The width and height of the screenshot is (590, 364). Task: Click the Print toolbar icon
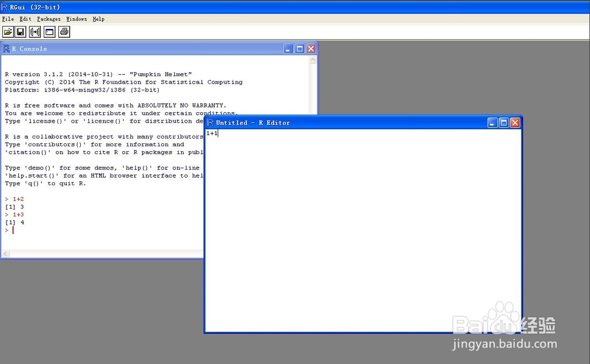tap(64, 32)
